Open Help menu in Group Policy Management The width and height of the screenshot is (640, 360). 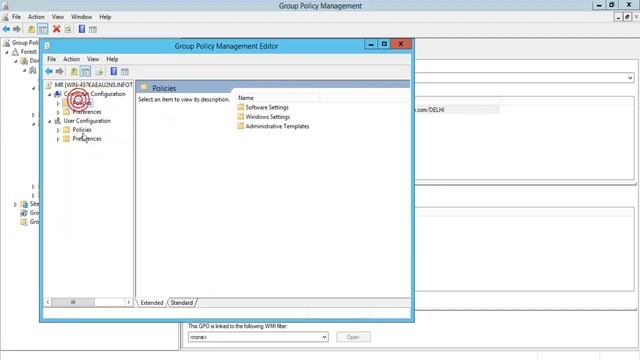pyautogui.click(x=105, y=17)
